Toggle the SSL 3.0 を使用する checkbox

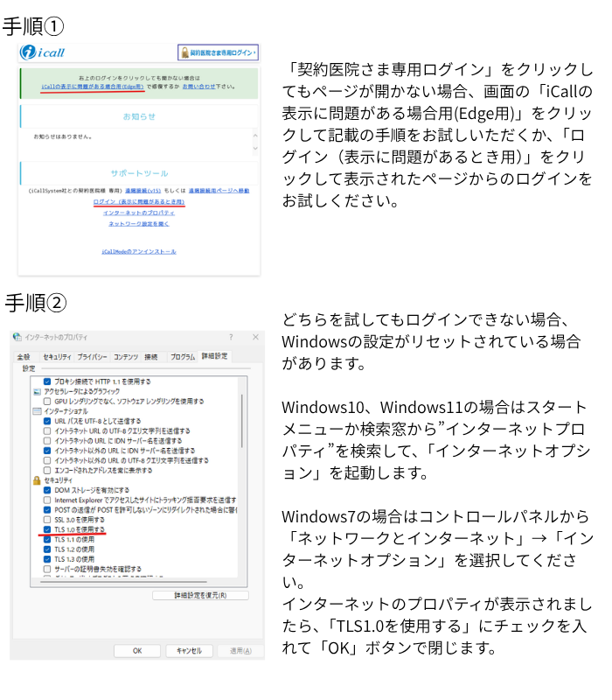48,520
